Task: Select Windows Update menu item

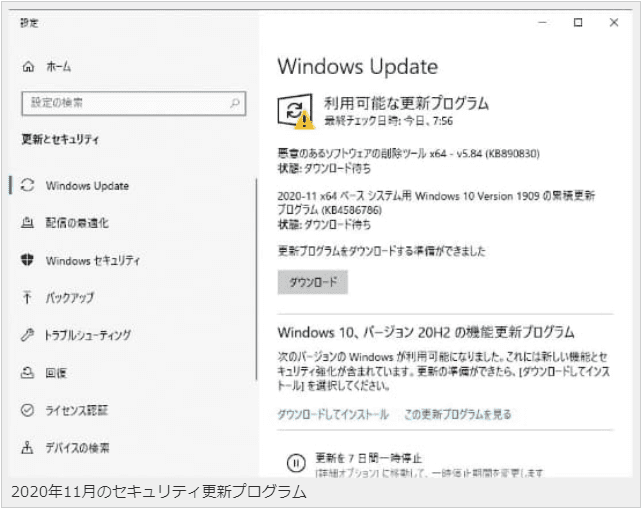Action: pyautogui.click(x=87, y=186)
